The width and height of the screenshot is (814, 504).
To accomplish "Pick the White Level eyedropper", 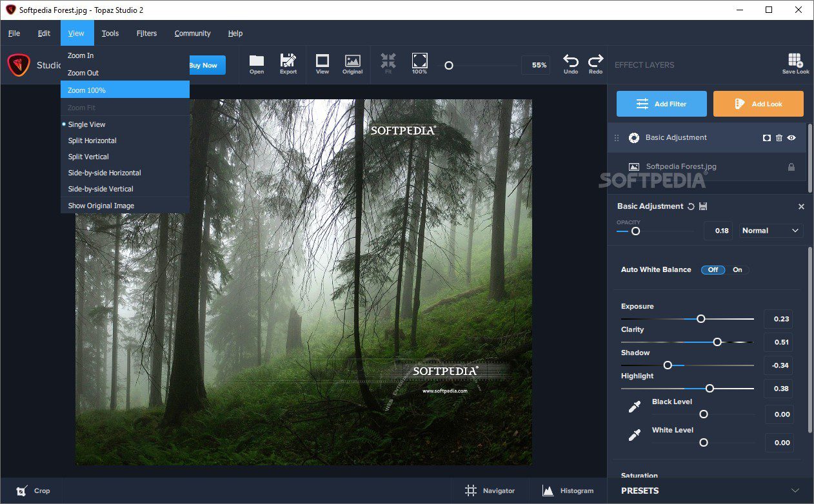I will [635, 435].
